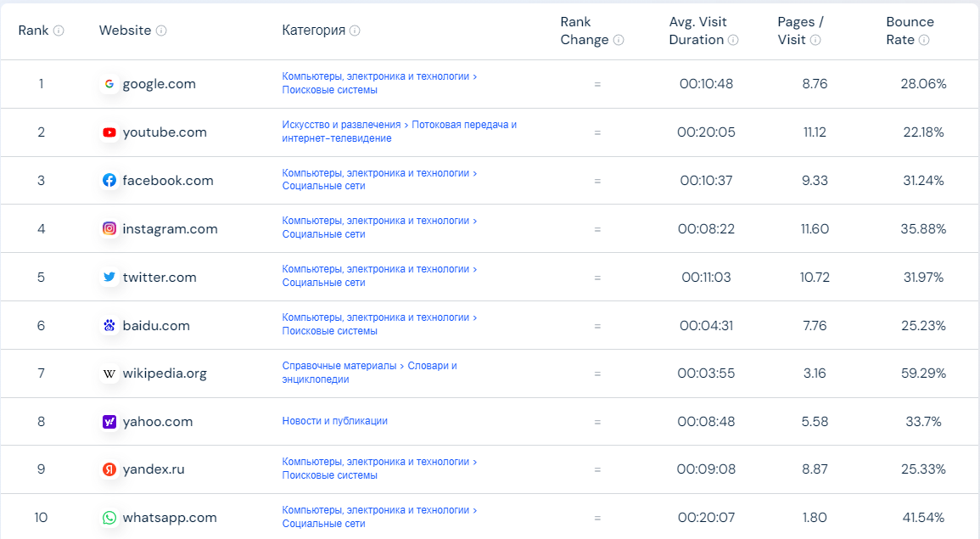Open the category link in the youtube.com row

pos(399,132)
